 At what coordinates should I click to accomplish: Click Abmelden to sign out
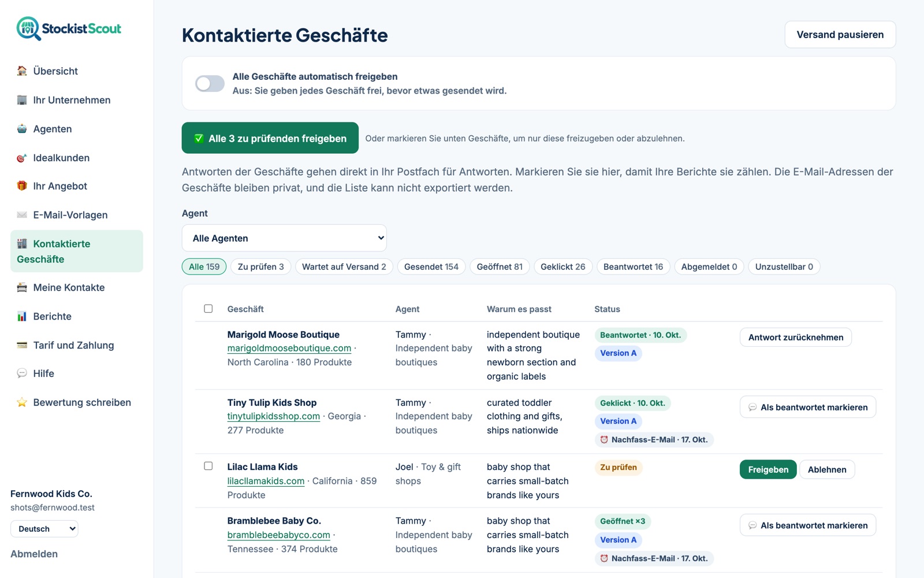tap(34, 554)
